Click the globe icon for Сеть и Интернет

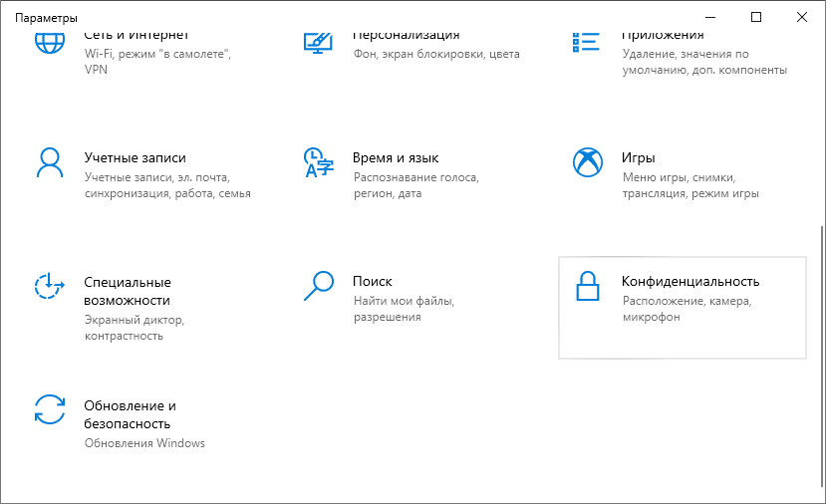point(49,43)
